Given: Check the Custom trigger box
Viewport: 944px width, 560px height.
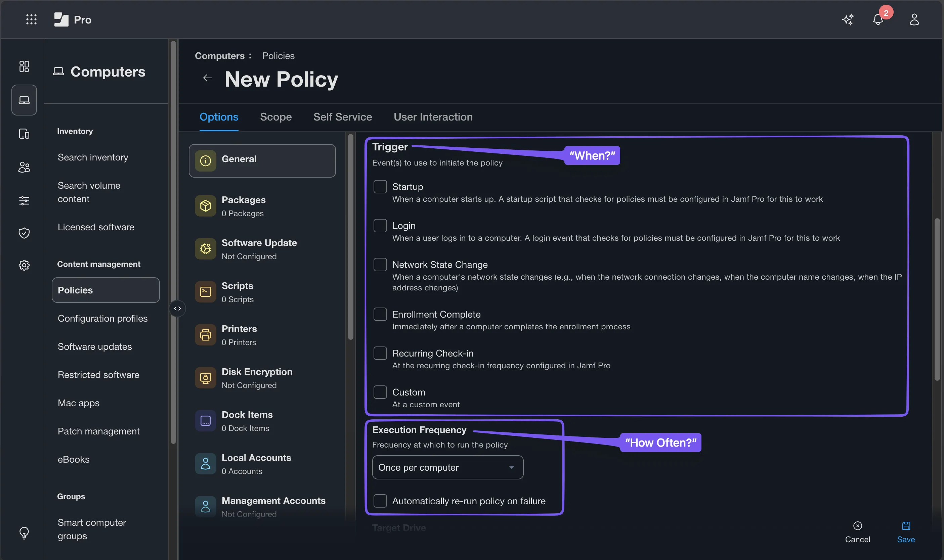Looking at the screenshot, I should click(380, 392).
